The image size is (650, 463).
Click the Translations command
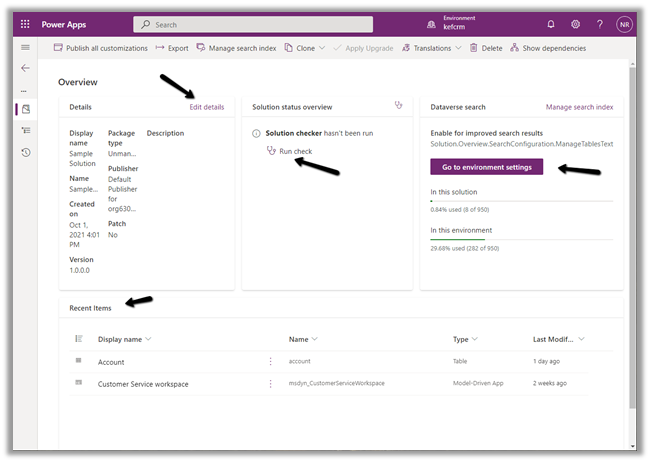[427, 48]
